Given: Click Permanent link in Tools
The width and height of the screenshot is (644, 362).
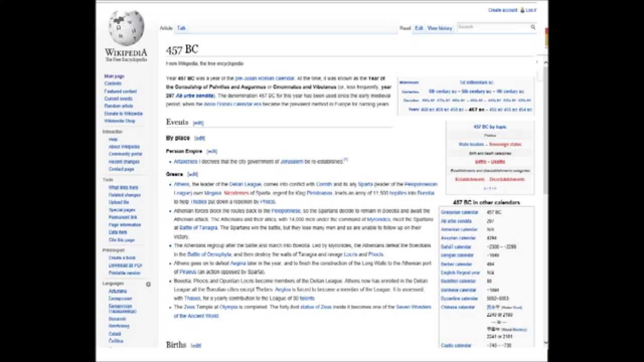Looking at the screenshot, I should pyautogui.click(x=122, y=217).
